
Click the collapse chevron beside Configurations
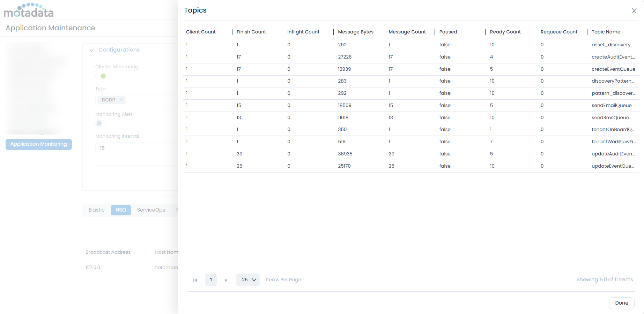pos(91,50)
